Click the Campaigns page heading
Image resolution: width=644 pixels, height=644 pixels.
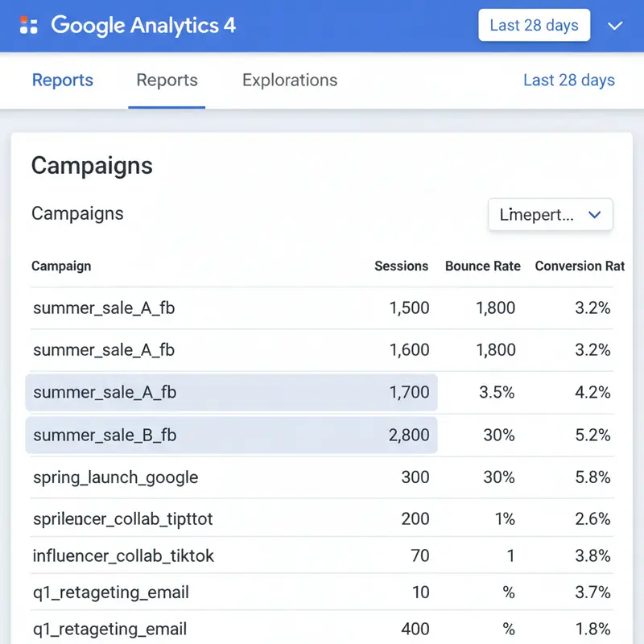point(92,167)
